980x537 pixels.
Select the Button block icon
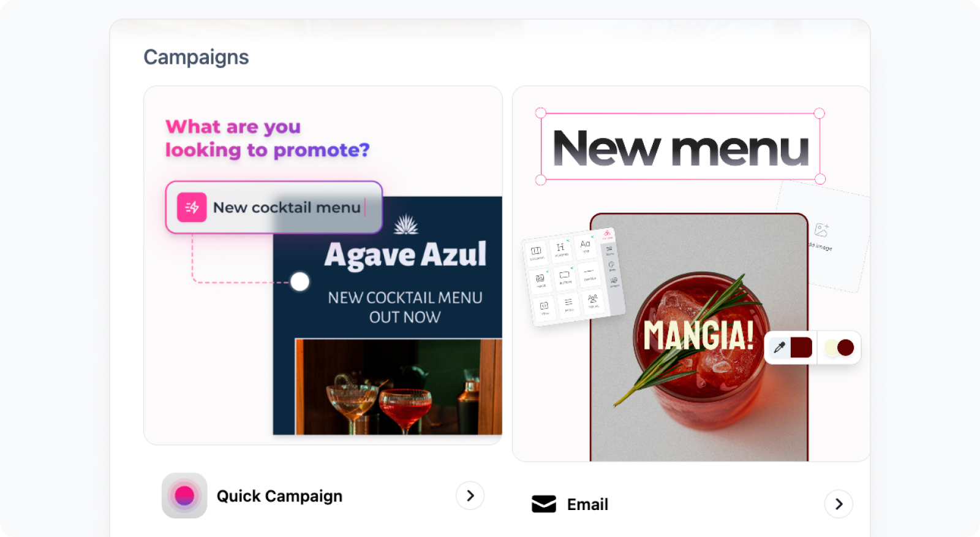point(565,276)
